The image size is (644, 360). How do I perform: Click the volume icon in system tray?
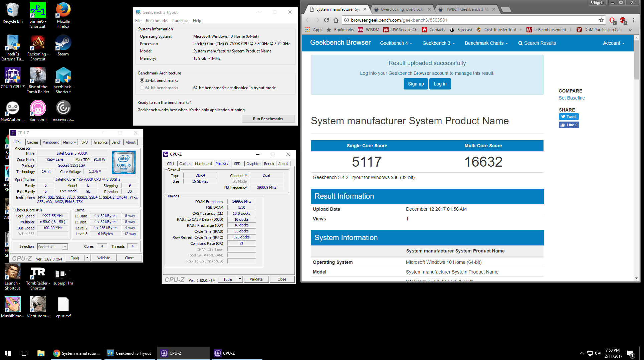pos(597,353)
